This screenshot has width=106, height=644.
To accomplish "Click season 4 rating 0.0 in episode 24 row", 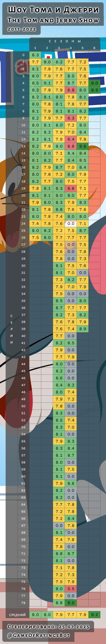I will click(71, 223).
